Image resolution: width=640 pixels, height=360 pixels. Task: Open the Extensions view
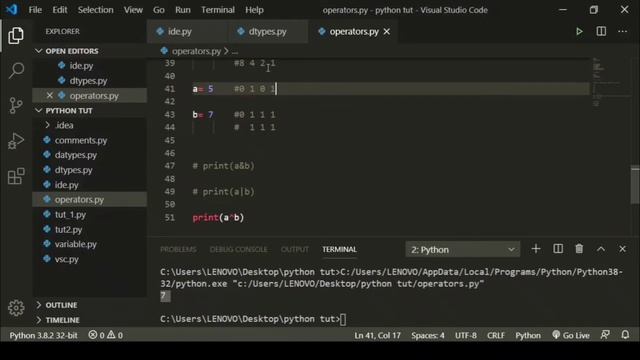coord(16,176)
